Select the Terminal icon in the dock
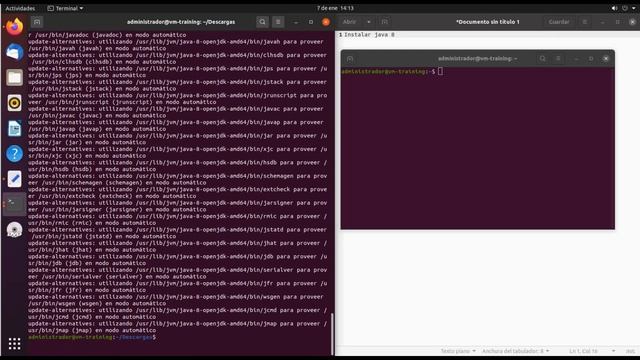This screenshot has height=360, width=640. click(x=15, y=204)
